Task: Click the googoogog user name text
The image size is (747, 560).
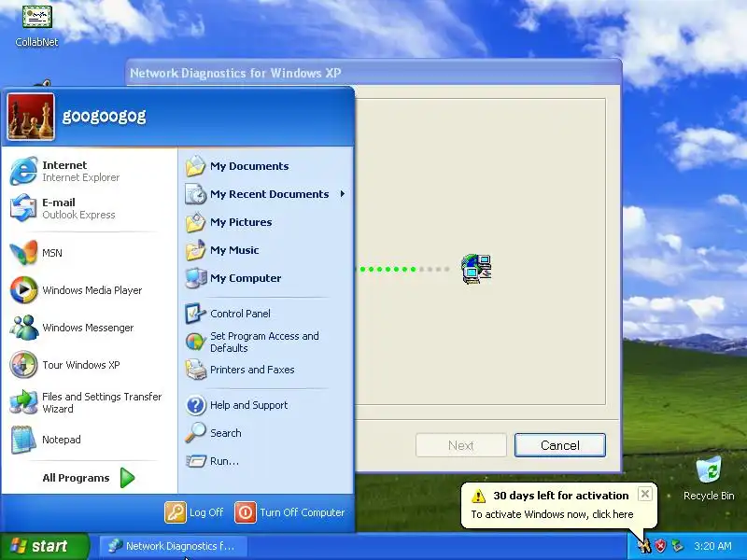Action: point(104,116)
